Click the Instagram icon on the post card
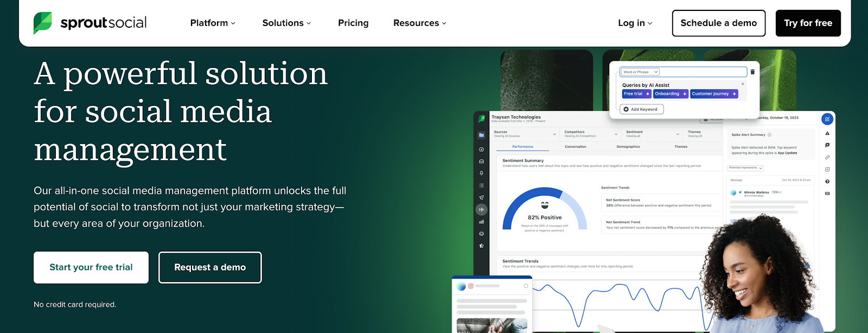This screenshot has height=333, width=868. pos(471,286)
